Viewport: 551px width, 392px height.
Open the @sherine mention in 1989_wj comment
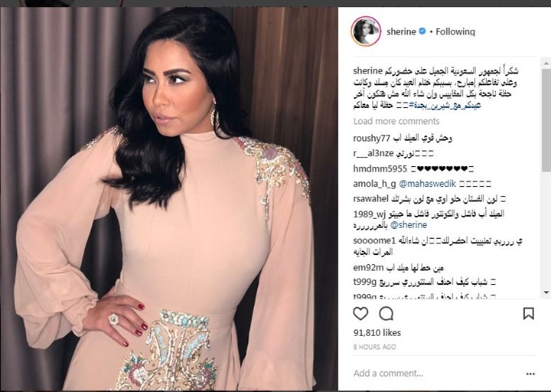click(409, 224)
